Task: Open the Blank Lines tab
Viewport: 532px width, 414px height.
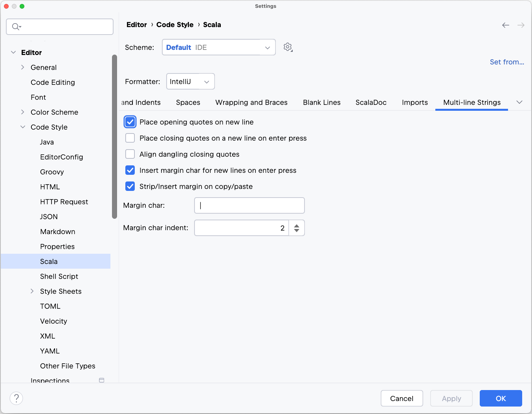Action: coord(321,102)
